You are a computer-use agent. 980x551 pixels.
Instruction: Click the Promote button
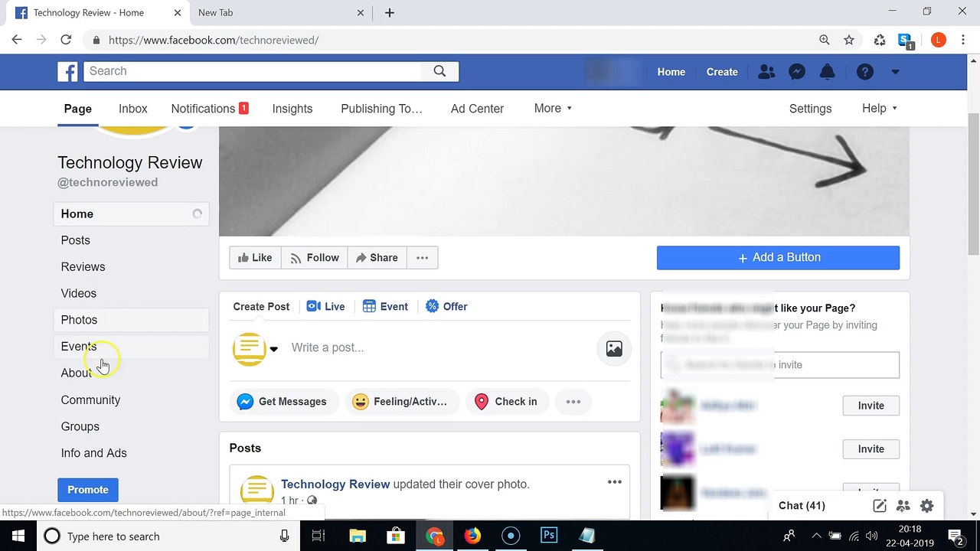(88, 490)
